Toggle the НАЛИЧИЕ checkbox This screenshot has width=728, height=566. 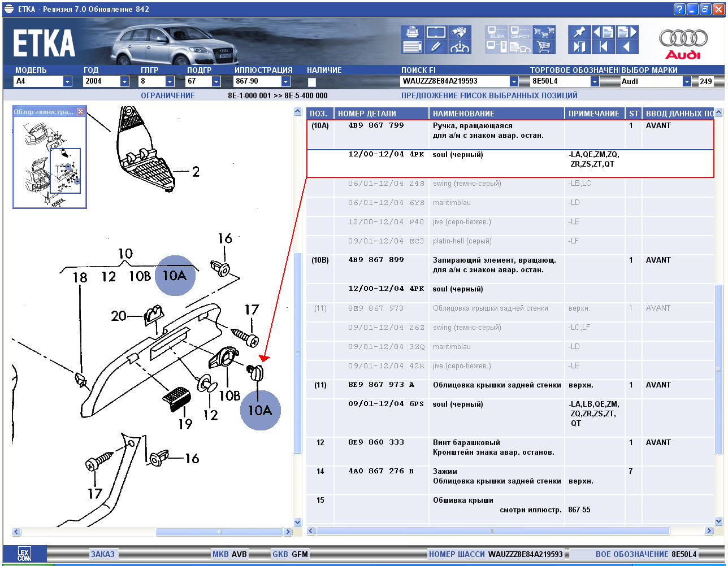click(x=312, y=82)
